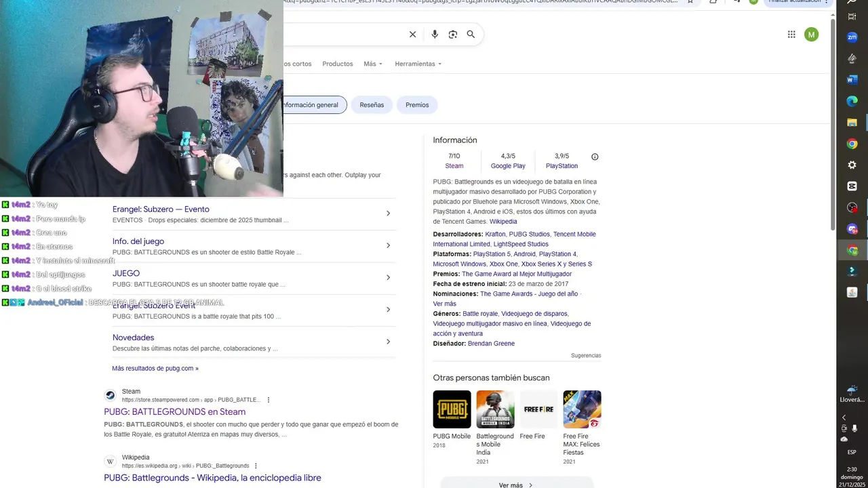Open Microsoft Word from the taskbar
Image resolution: width=868 pixels, height=488 pixels.
(852, 80)
